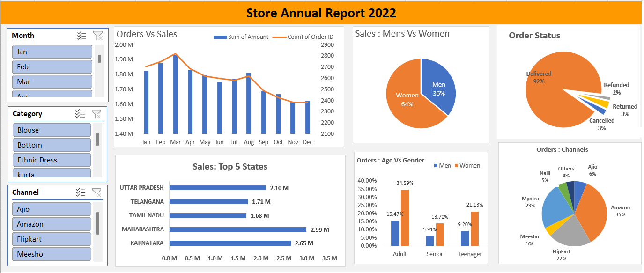Clear the filter icon on Channel slicer
The image size is (644, 273).
96,192
